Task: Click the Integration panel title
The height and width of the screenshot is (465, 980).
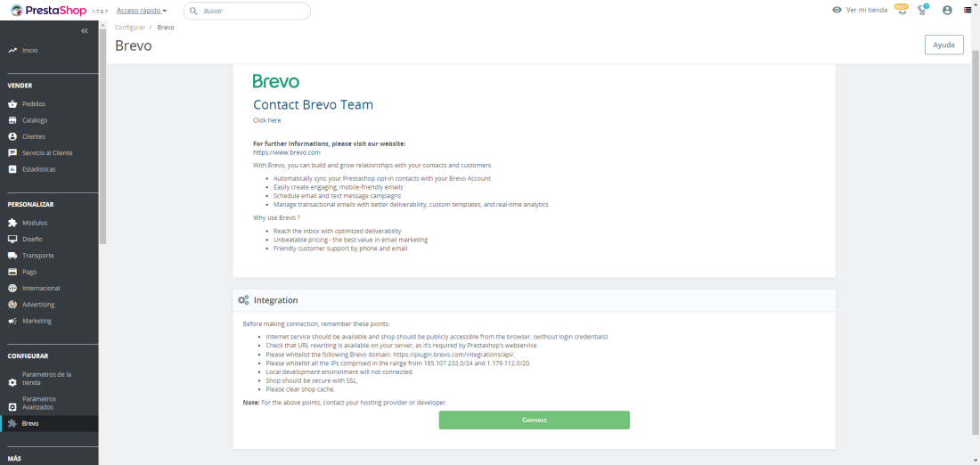Action: [275, 300]
